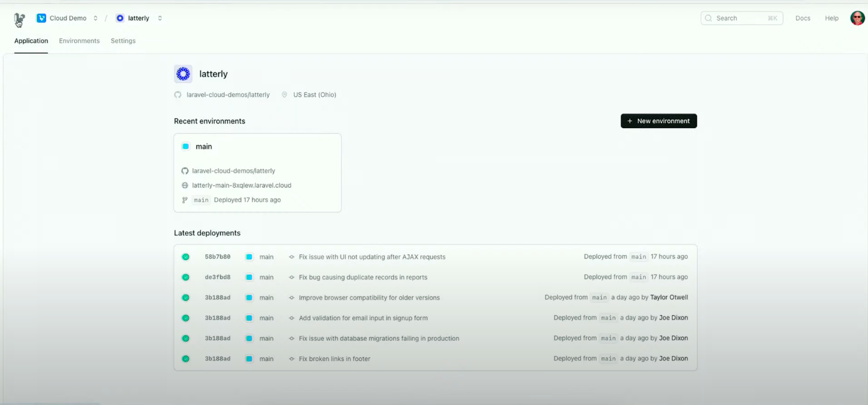This screenshot has width=868, height=405.
Task: Click success icon on Add validation row
Action: [x=185, y=318]
